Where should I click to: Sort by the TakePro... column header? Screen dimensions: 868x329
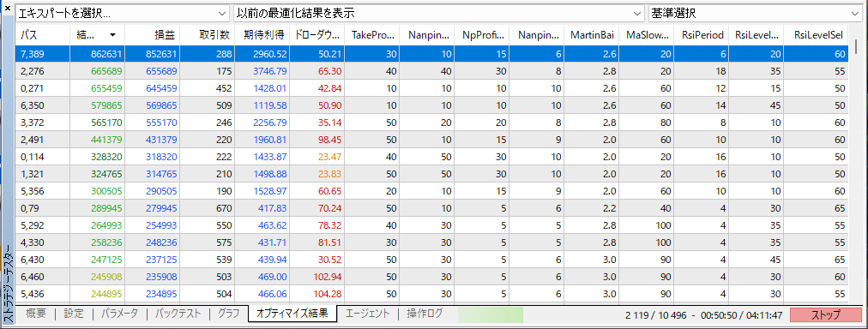(371, 35)
